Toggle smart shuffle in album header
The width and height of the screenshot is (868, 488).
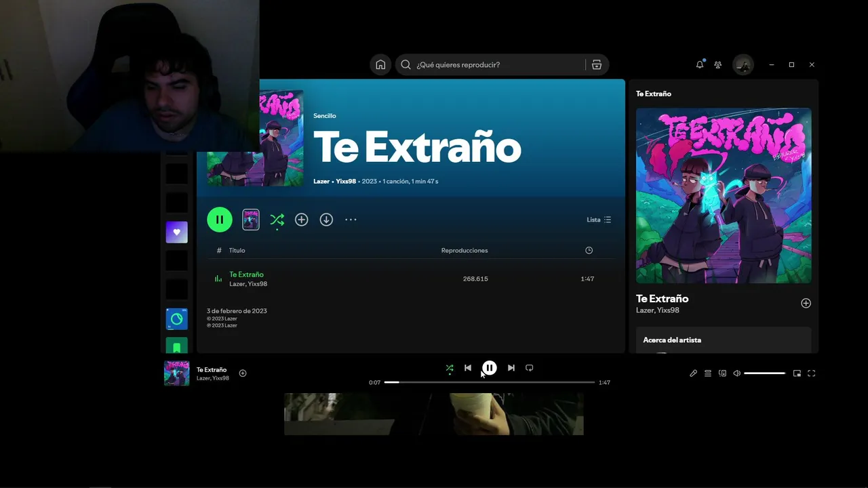[277, 220]
